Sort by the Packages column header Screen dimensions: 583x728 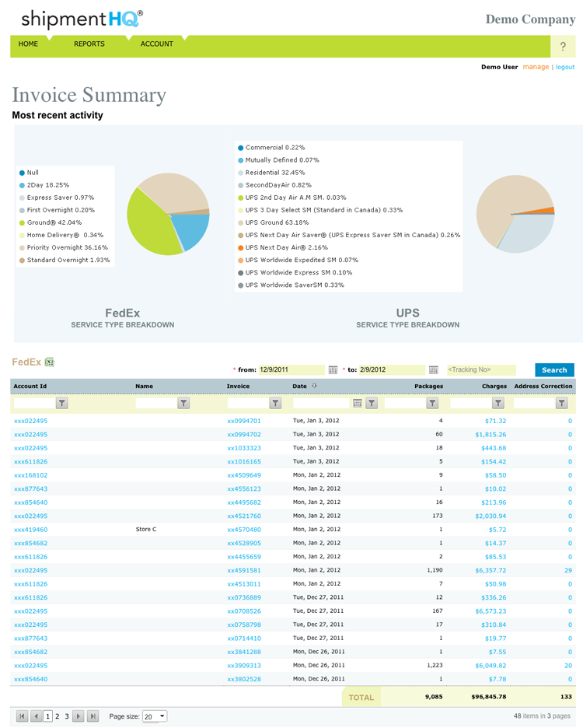tap(429, 387)
